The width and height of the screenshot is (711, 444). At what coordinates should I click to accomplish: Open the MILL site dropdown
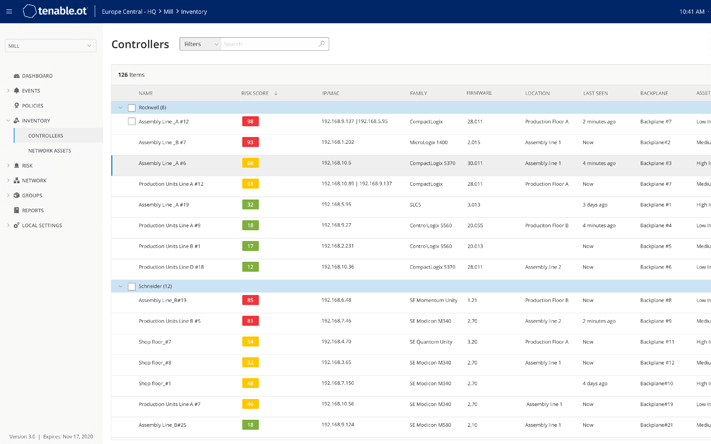[x=50, y=46]
